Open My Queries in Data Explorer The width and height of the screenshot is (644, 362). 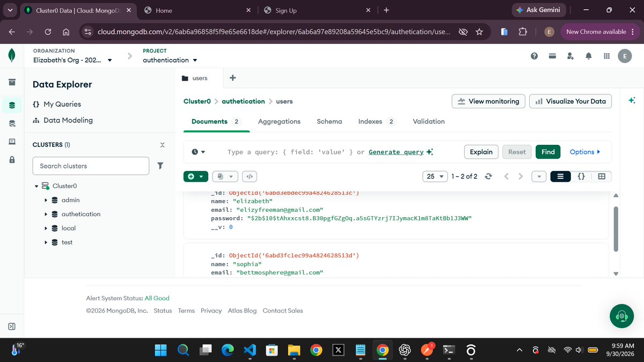tap(57, 104)
